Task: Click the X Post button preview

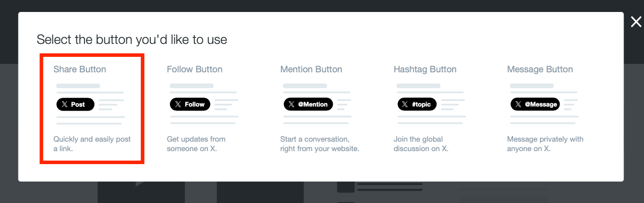Action: pos(75,104)
